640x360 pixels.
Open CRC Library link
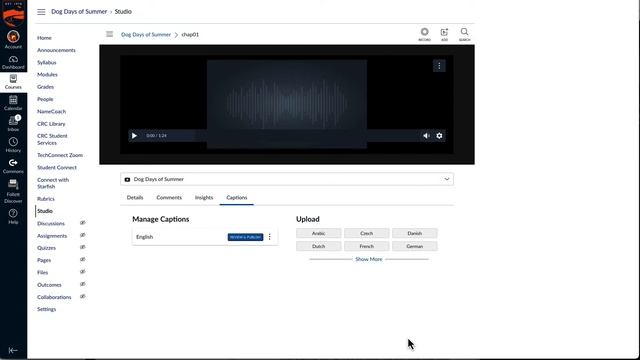[x=51, y=124]
